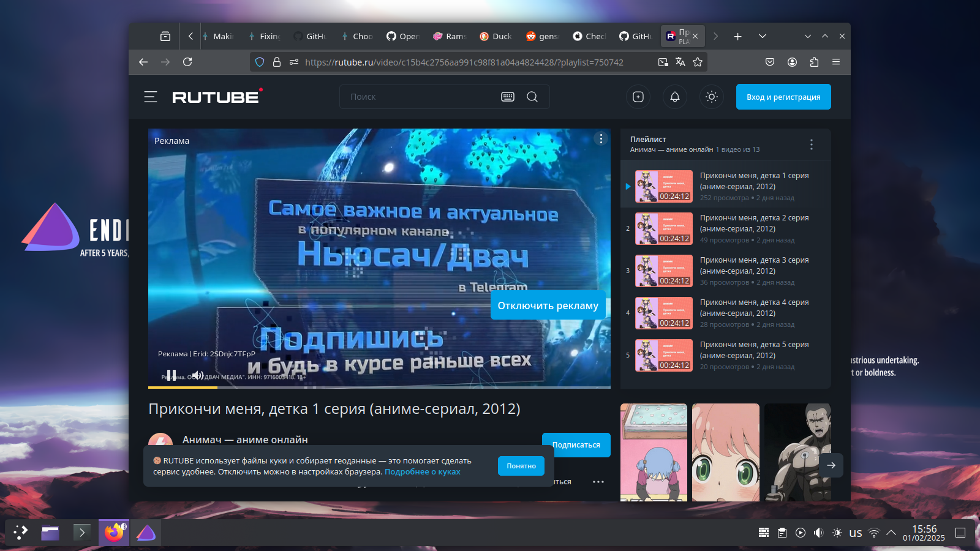980x551 pixels.
Task: Switch to the 'Oper' tab
Action: (x=403, y=36)
